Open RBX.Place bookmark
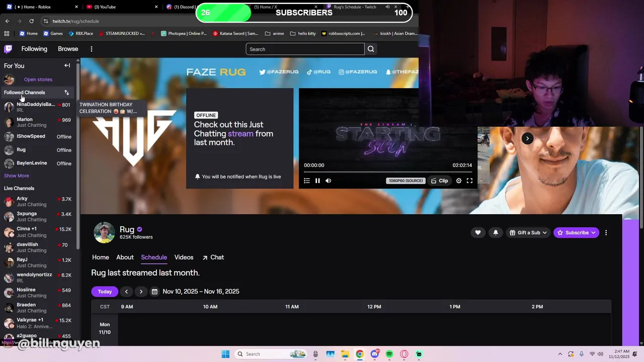This screenshot has width=644, height=362. pos(80,34)
